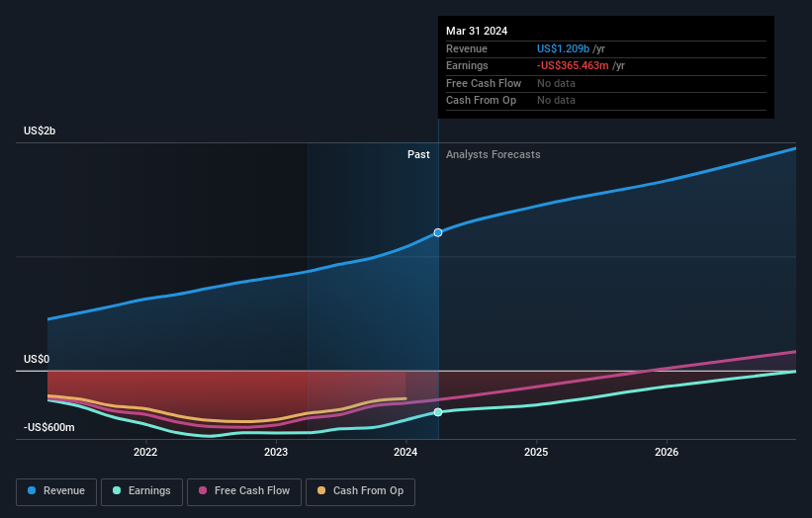The width and height of the screenshot is (812, 518).
Task: Select the 2024 x-axis label
Action: [406, 452]
